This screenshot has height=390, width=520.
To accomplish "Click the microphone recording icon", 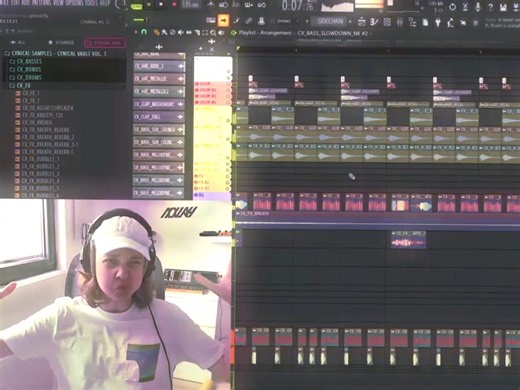I will pos(478,7).
